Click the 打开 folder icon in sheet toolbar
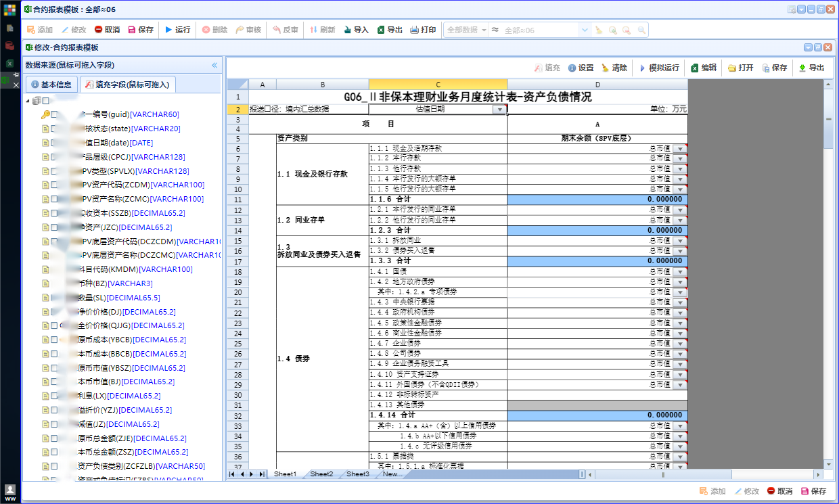Screen dimensions: 839x504 pos(731,68)
